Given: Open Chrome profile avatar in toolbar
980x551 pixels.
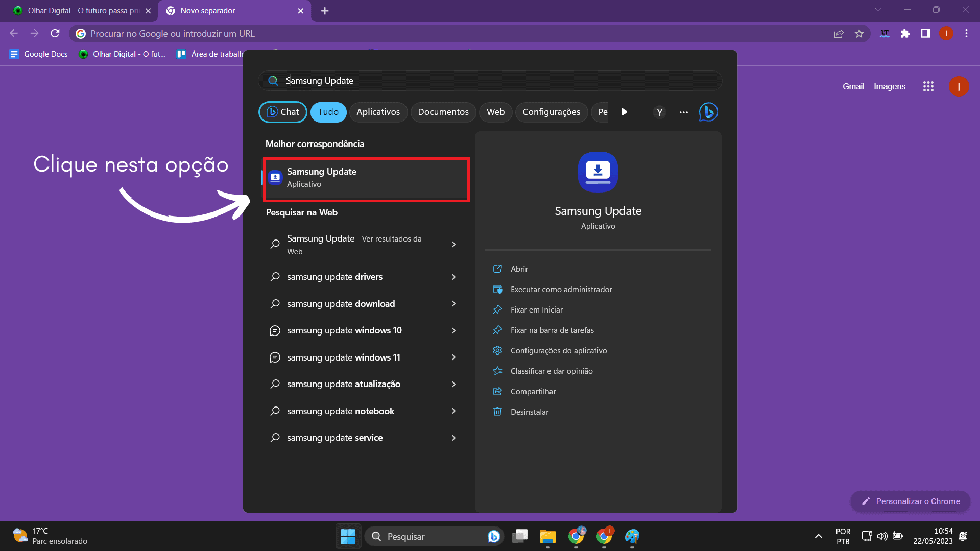Looking at the screenshot, I should pos(946,33).
